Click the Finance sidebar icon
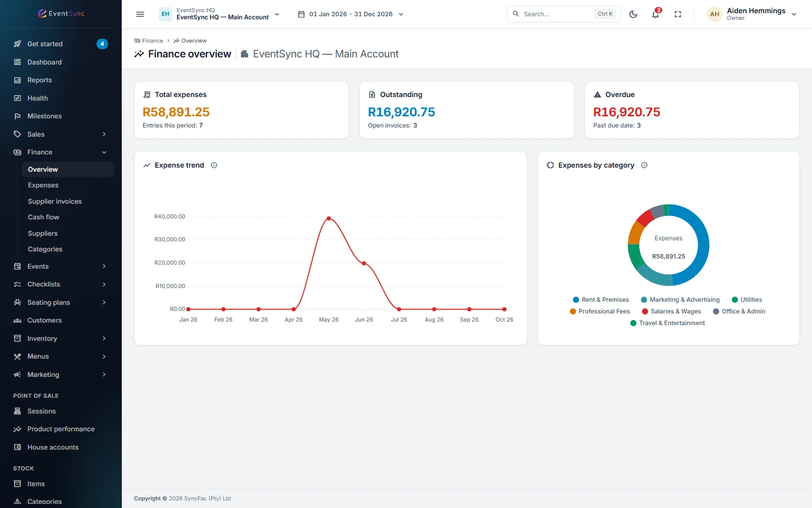Viewport: 812px width, 508px height. coord(17,152)
